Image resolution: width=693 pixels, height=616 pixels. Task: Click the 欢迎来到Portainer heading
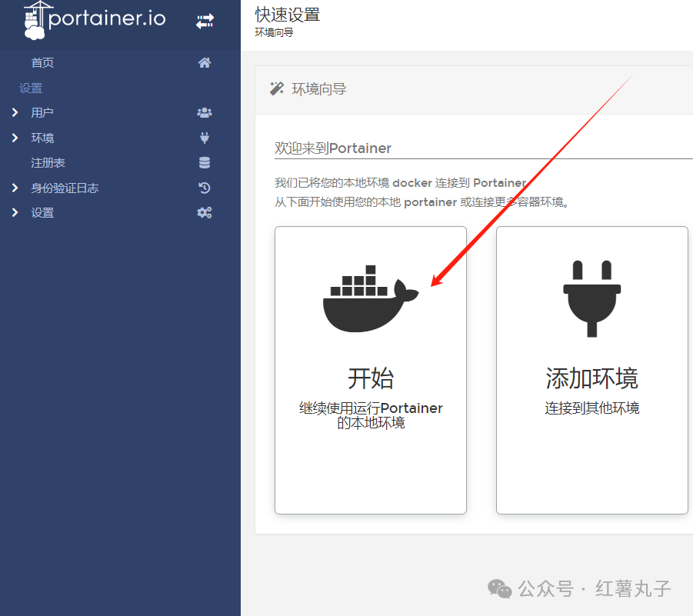click(x=333, y=148)
